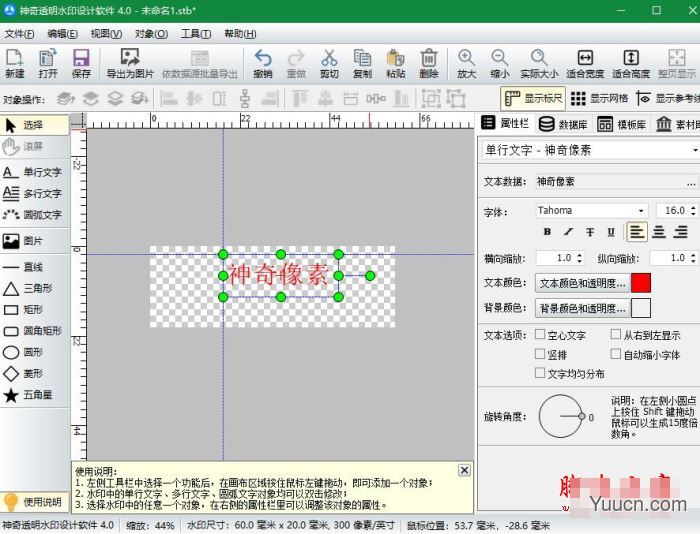This screenshot has width=700, height=534.
Task: Click the 保存 (Save) toolbar icon
Action: click(x=81, y=64)
